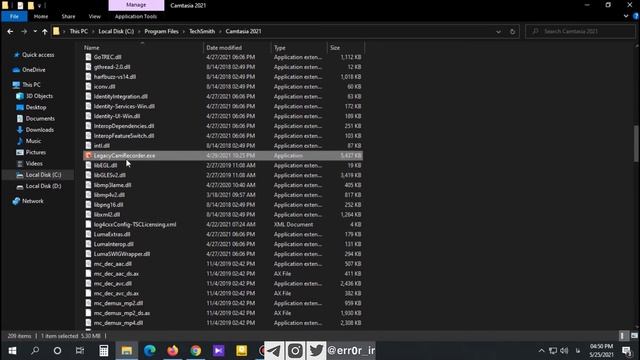Launch Google Chrome from taskbar
This screenshot has width=640, height=360.
tap(196, 351)
